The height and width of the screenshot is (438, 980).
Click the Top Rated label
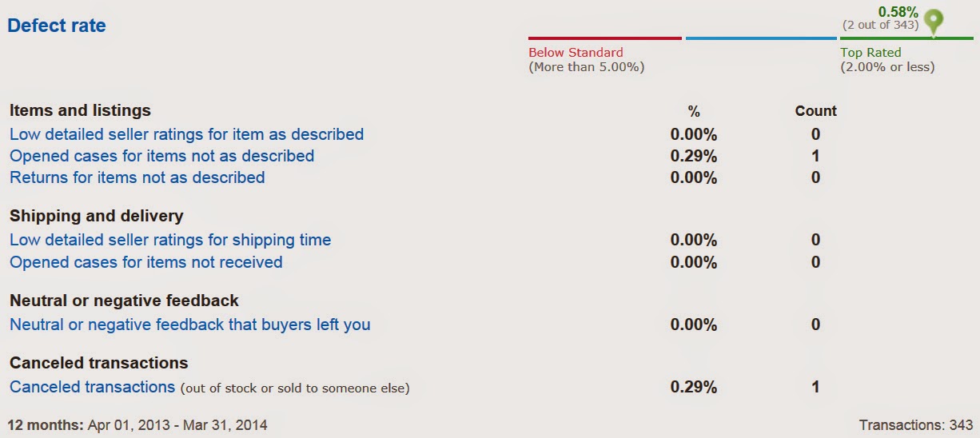pos(870,53)
